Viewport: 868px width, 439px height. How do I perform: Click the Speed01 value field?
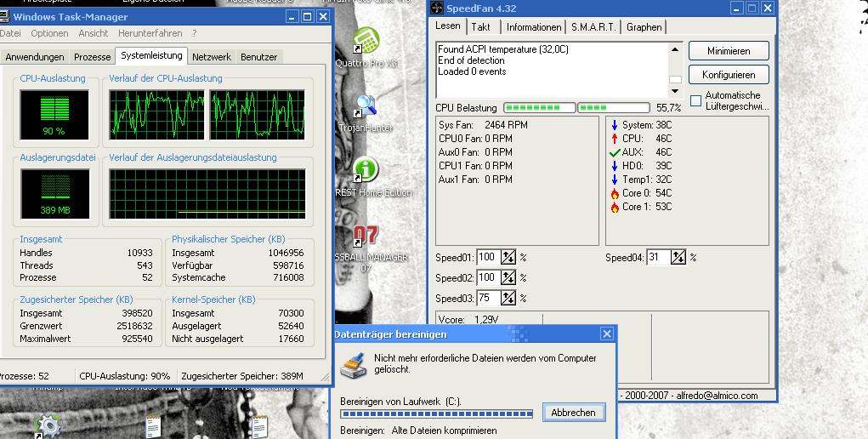pos(488,257)
